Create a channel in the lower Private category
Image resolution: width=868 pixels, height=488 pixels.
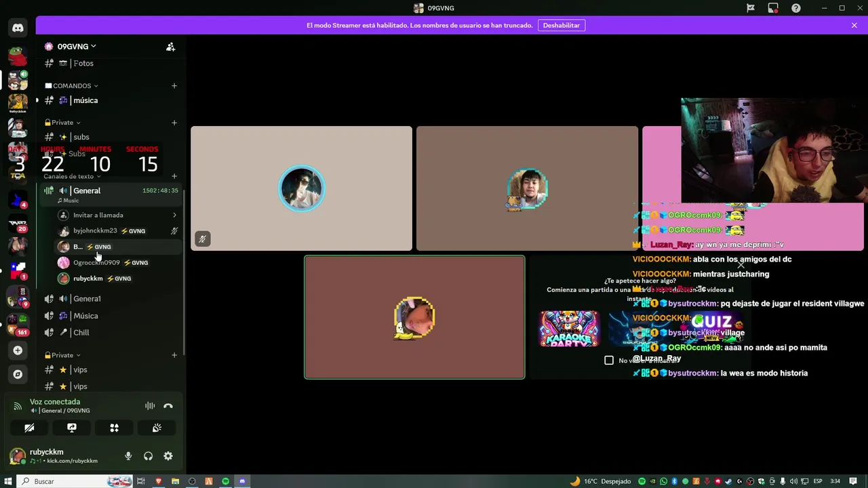pos(174,355)
